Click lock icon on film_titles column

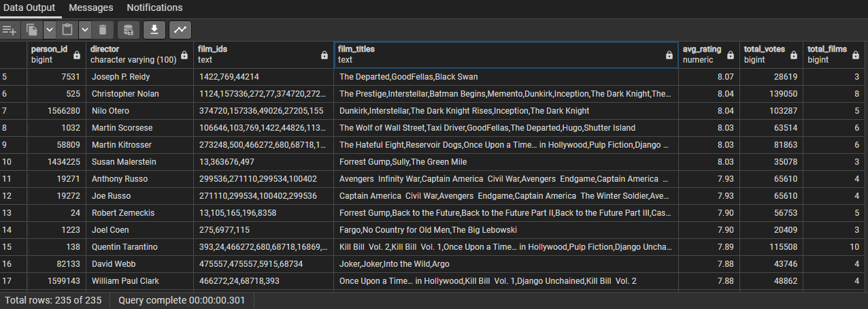tap(669, 55)
